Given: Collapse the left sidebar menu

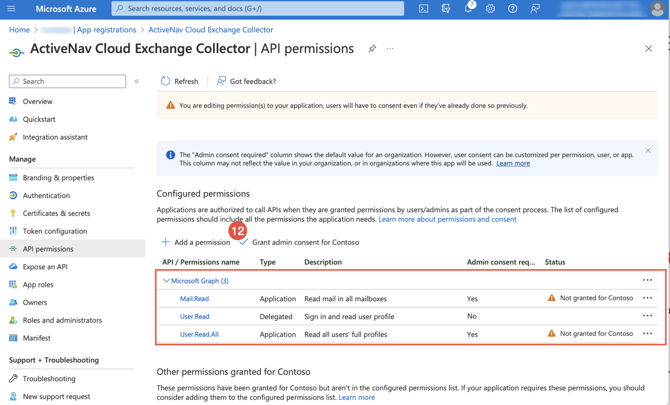Looking at the screenshot, I should point(137,81).
